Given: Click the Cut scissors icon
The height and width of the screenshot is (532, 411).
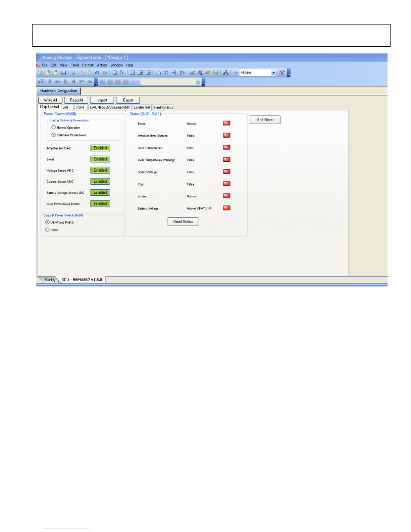Looking at the screenshot, I should (x=73, y=73).
